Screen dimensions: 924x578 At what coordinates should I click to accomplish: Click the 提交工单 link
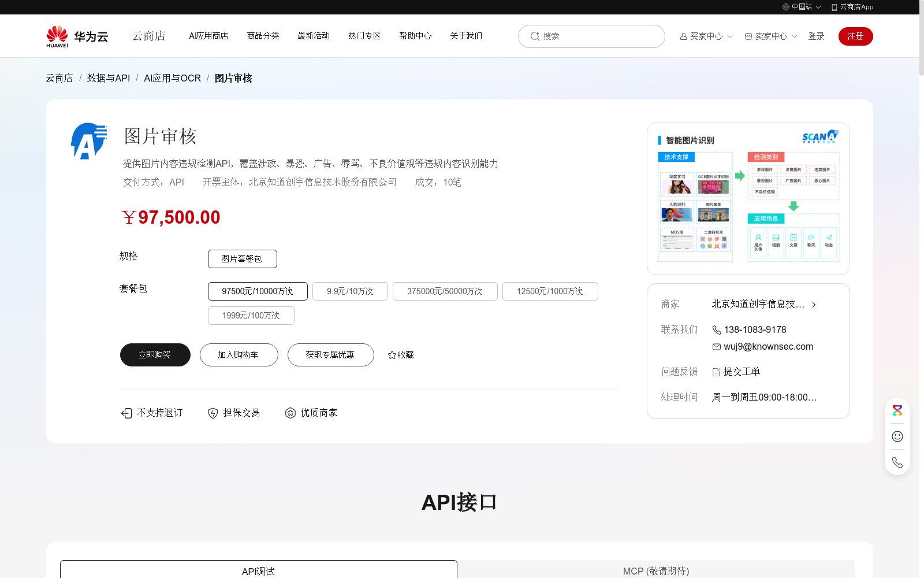[742, 372]
